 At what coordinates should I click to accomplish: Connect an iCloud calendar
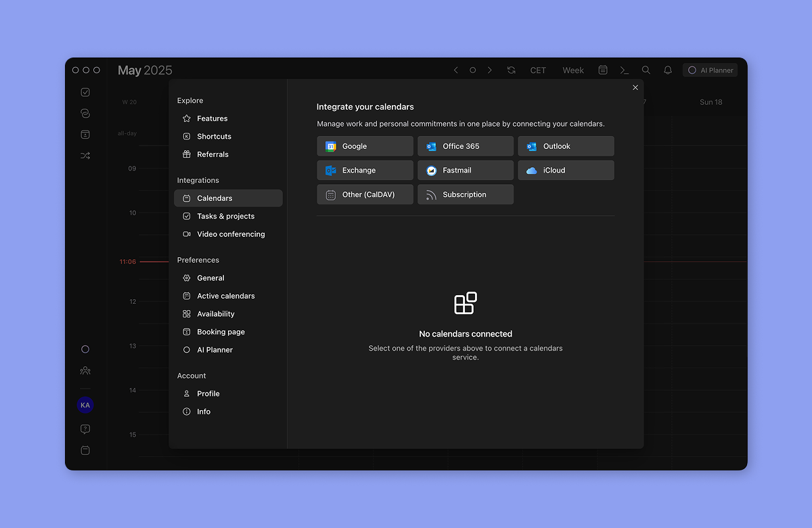tap(566, 171)
